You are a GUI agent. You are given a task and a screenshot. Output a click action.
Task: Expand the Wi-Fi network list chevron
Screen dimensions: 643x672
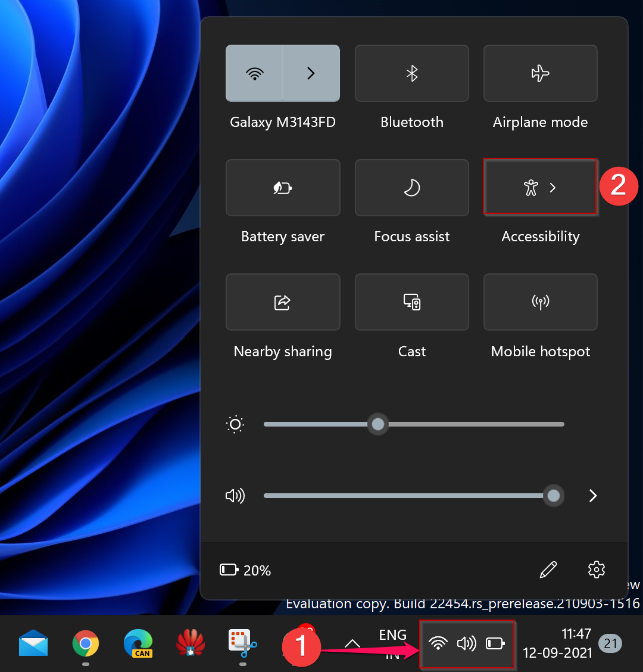tap(311, 73)
